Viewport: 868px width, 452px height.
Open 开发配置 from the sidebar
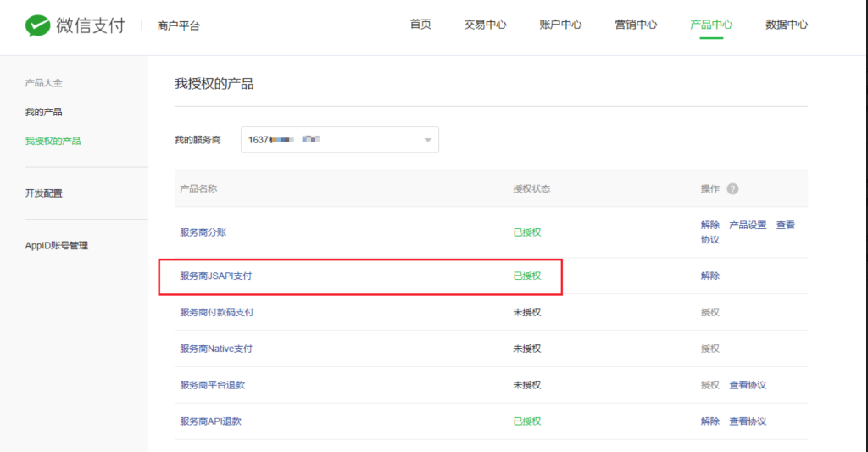coord(43,193)
